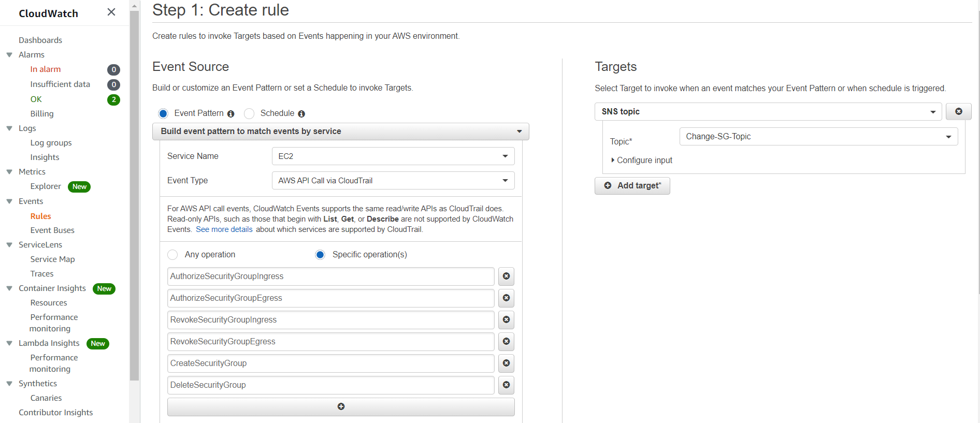Click the New badge beside Explorer
The image size is (980, 423).
coord(79,187)
